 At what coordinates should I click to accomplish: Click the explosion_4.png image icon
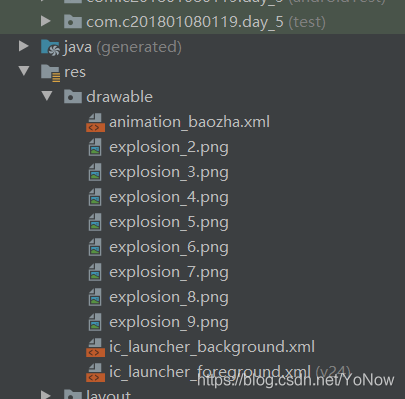(x=95, y=197)
